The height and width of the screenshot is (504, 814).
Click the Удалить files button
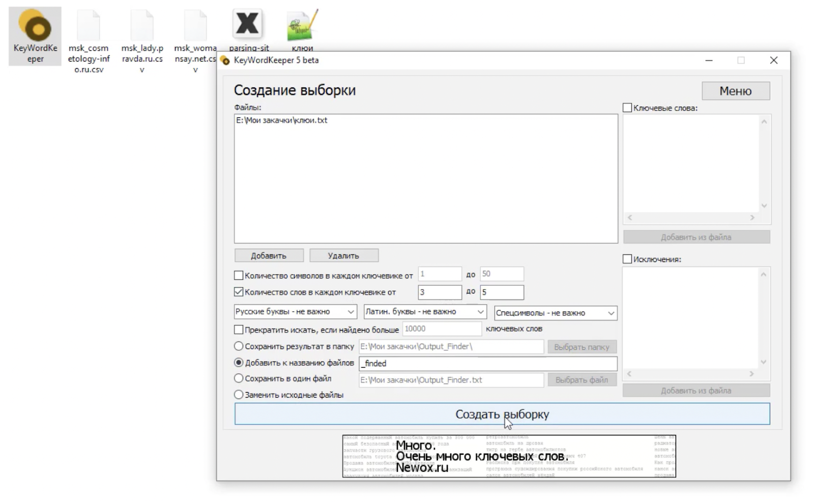click(343, 255)
